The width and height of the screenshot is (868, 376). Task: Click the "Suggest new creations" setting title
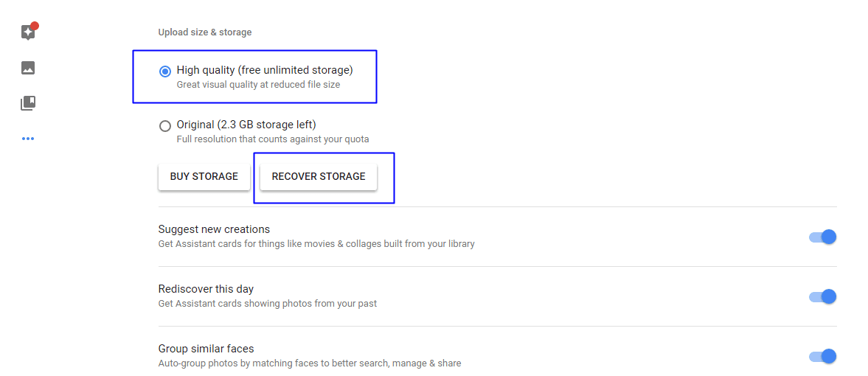(x=214, y=229)
